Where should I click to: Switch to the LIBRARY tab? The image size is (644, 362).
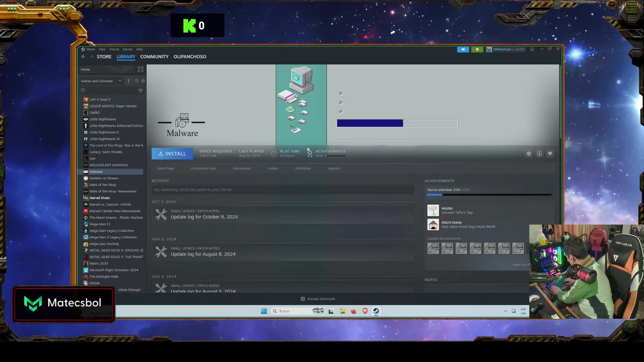(126, 57)
